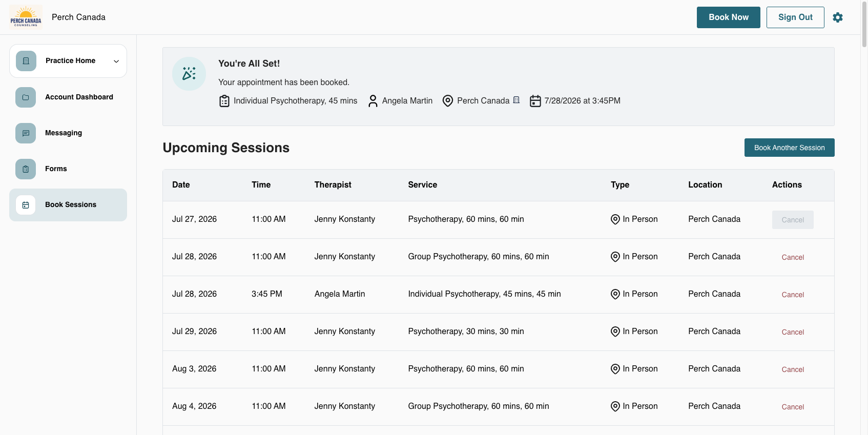
Task: Click the In Person pin icon for Jul 27
Action: [x=615, y=219]
